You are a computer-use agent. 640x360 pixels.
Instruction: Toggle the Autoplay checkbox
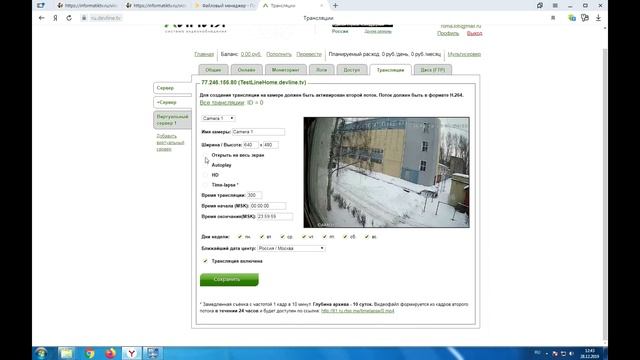coord(206,165)
